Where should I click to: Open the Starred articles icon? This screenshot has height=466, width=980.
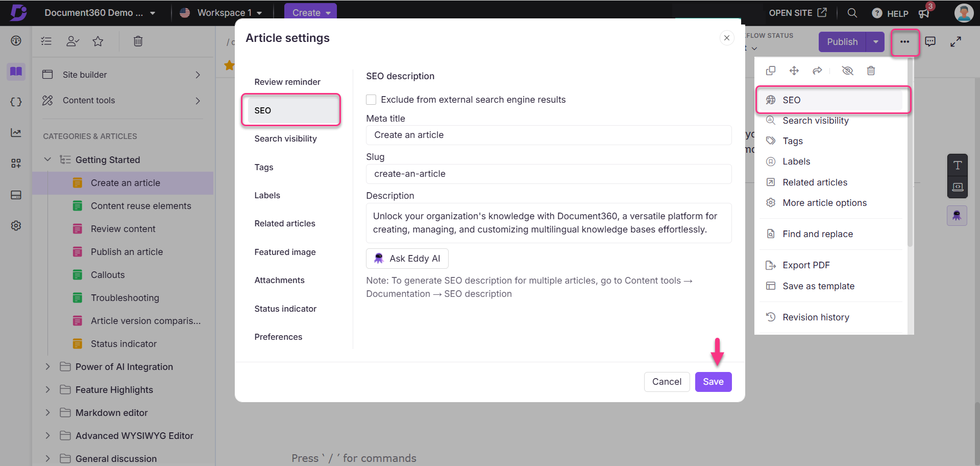(98, 41)
